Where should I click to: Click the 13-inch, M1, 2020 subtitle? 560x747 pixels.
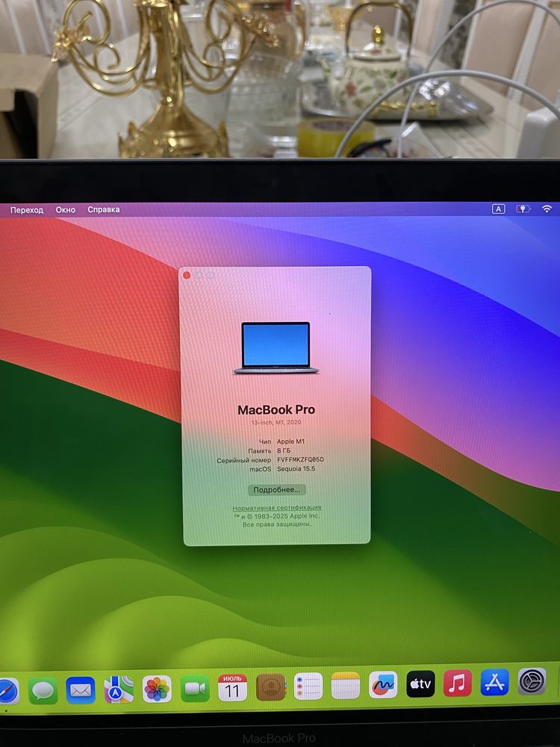tap(276, 423)
